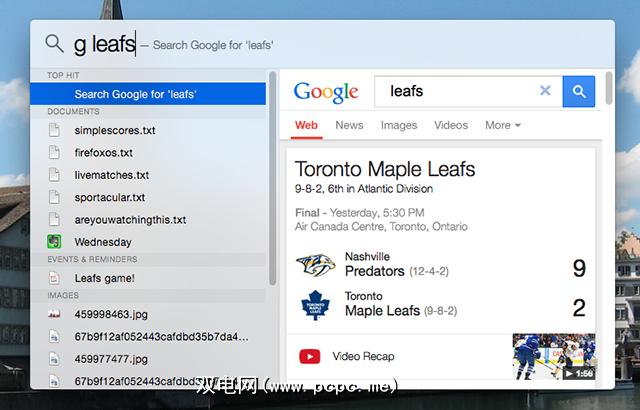The image size is (640, 410).
Task: Select 'Search Google for leafs' top hit
Action: click(x=135, y=94)
